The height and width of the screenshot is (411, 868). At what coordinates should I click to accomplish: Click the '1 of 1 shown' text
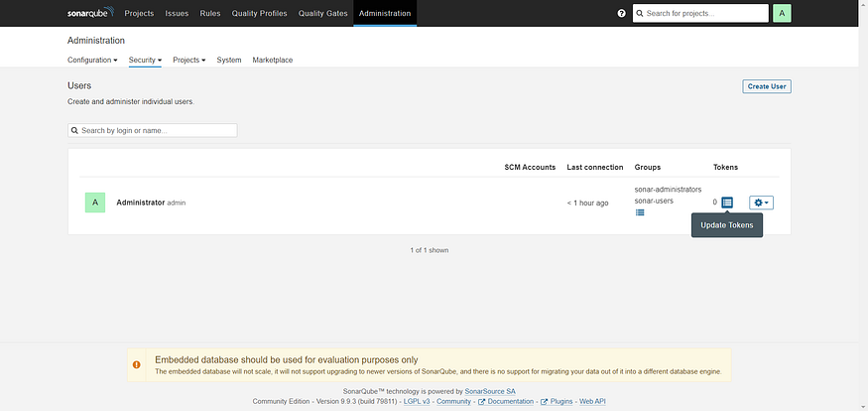[429, 250]
